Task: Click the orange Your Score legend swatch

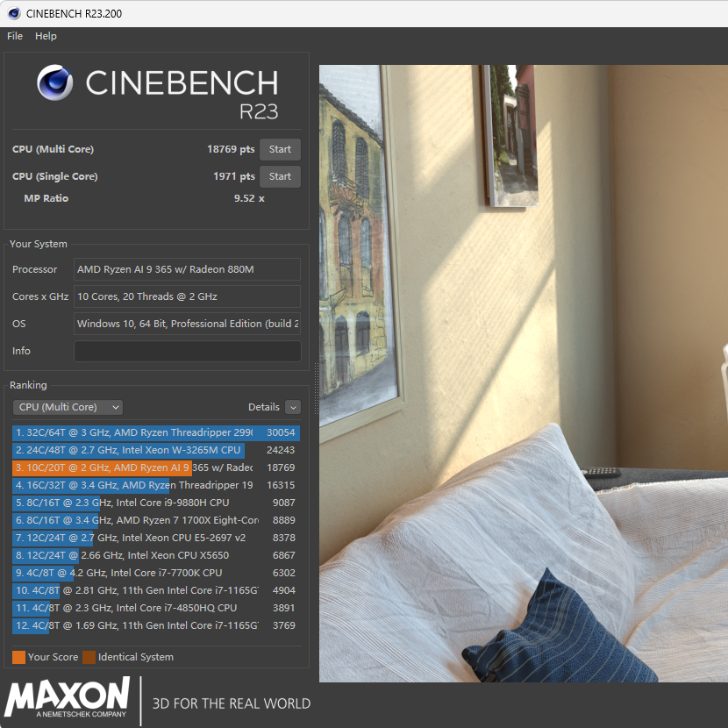Action: (x=18, y=657)
